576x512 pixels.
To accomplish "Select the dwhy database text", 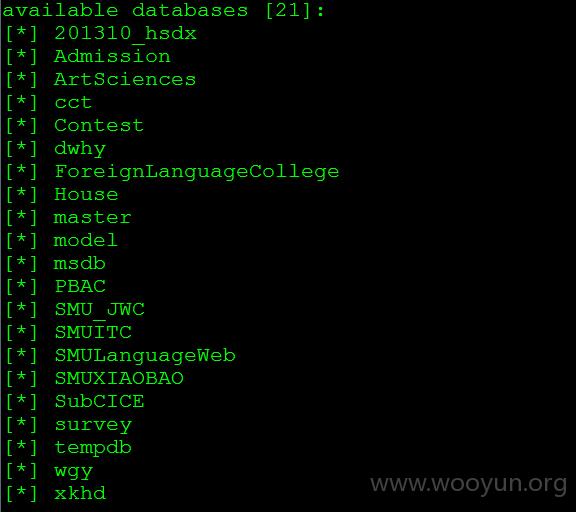I will (x=80, y=149).
